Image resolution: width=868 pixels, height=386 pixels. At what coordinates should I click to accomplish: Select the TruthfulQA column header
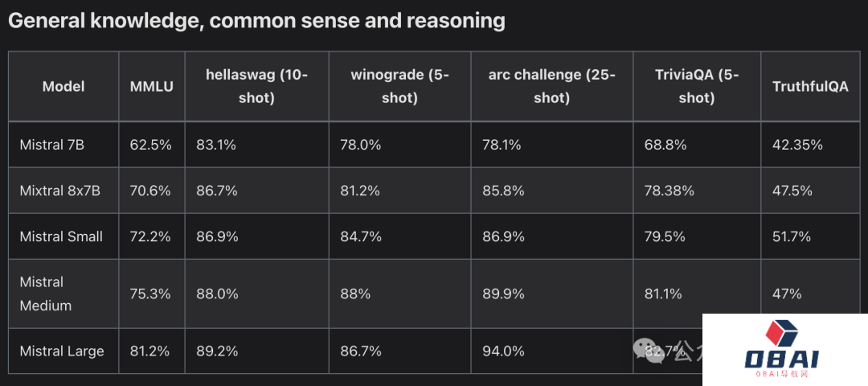coord(810,86)
